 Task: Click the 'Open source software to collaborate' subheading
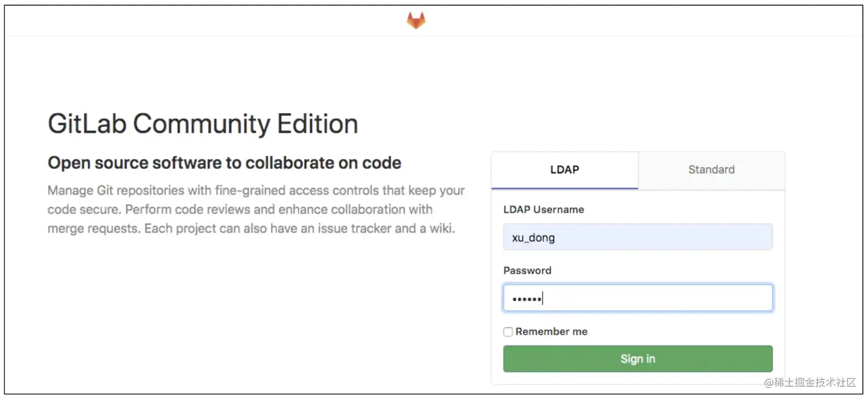[224, 163]
